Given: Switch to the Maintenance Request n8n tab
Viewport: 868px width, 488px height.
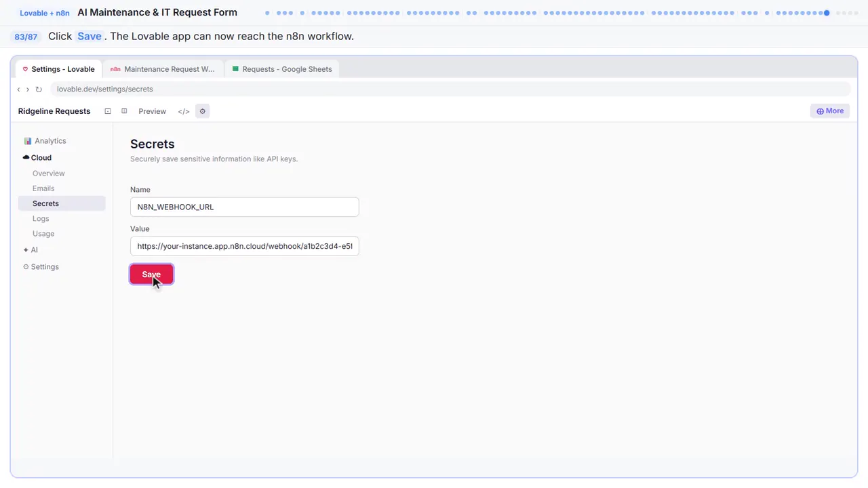Looking at the screenshot, I should click(x=163, y=69).
